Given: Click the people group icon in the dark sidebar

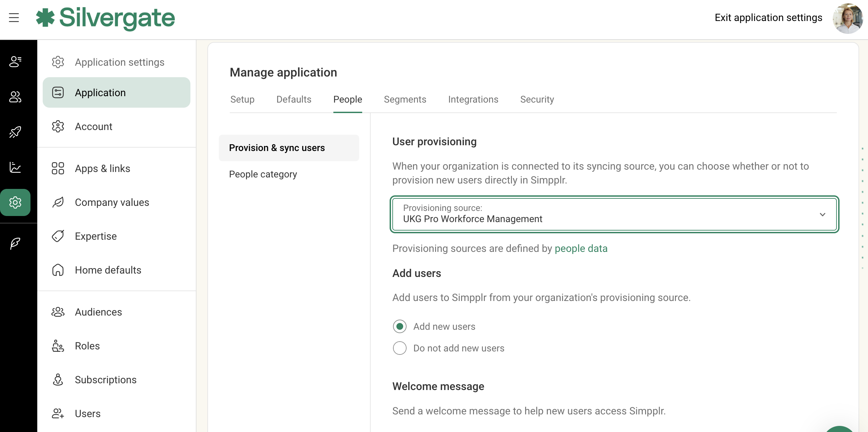Looking at the screenshot, I should tap(15, 97).
